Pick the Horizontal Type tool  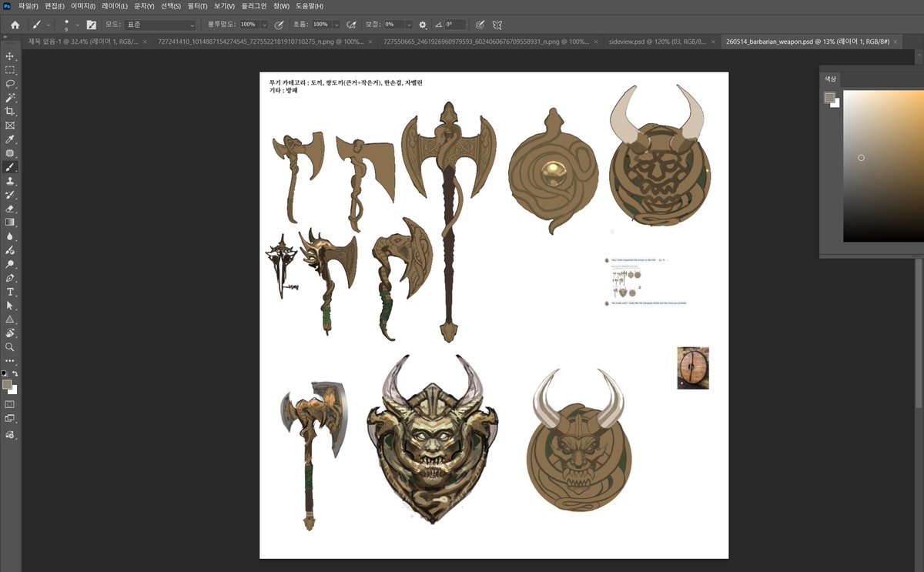(10, 292)
